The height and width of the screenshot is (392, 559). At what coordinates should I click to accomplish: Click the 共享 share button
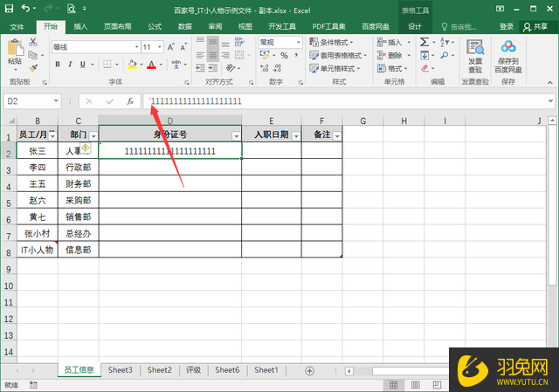535,27
